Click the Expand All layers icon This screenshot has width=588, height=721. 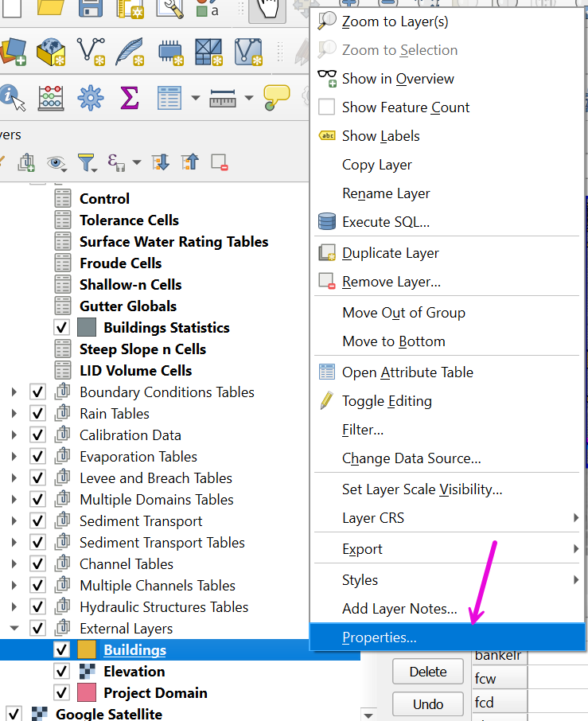point(161,162)
